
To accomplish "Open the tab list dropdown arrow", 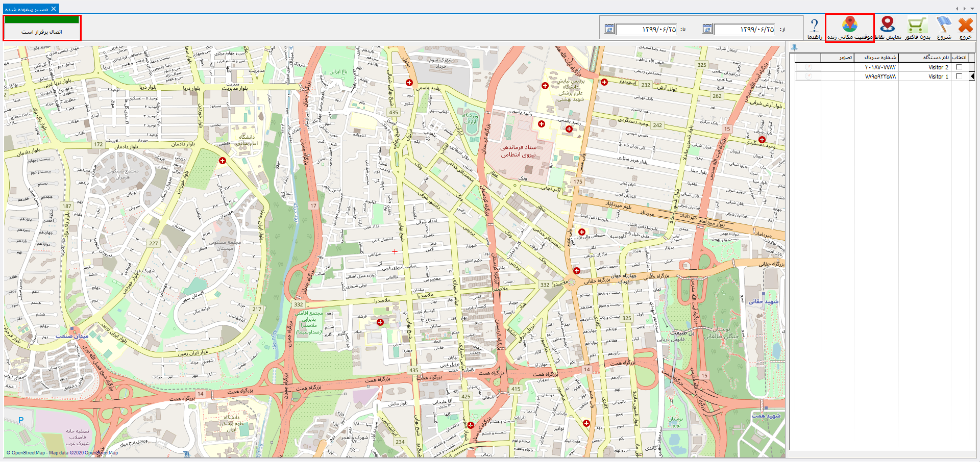I will click(x=972, y=9).
